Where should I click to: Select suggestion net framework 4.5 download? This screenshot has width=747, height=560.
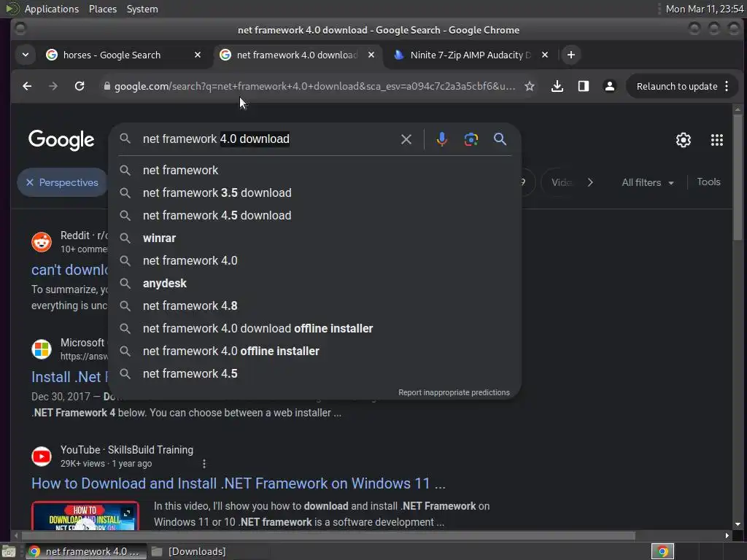pyautogui.click(x=314, y=215)
